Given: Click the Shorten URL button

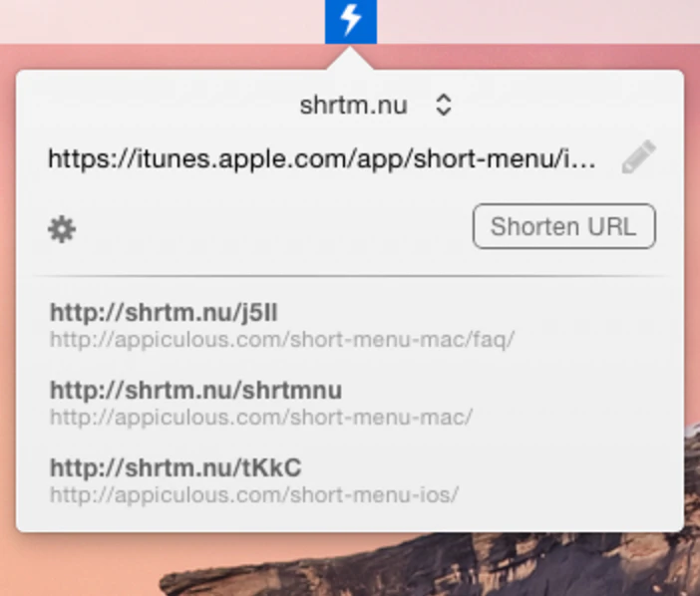Looking at the screenshot, I should click(564, 226).
